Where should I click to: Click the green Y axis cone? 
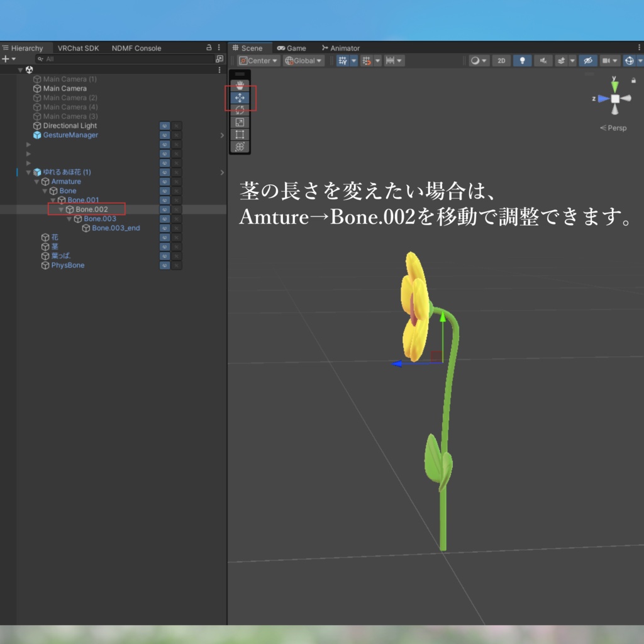pos(614,86)
